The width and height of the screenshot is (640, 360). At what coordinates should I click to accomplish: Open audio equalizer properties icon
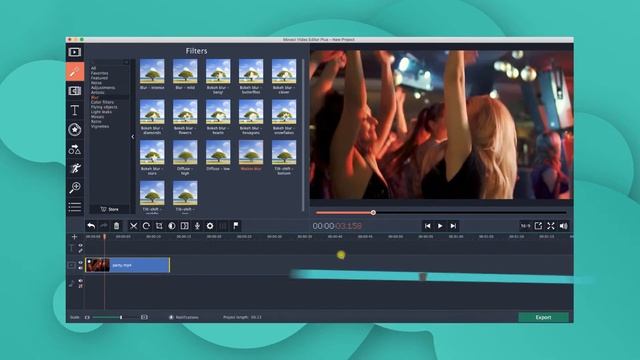(223, 226)
